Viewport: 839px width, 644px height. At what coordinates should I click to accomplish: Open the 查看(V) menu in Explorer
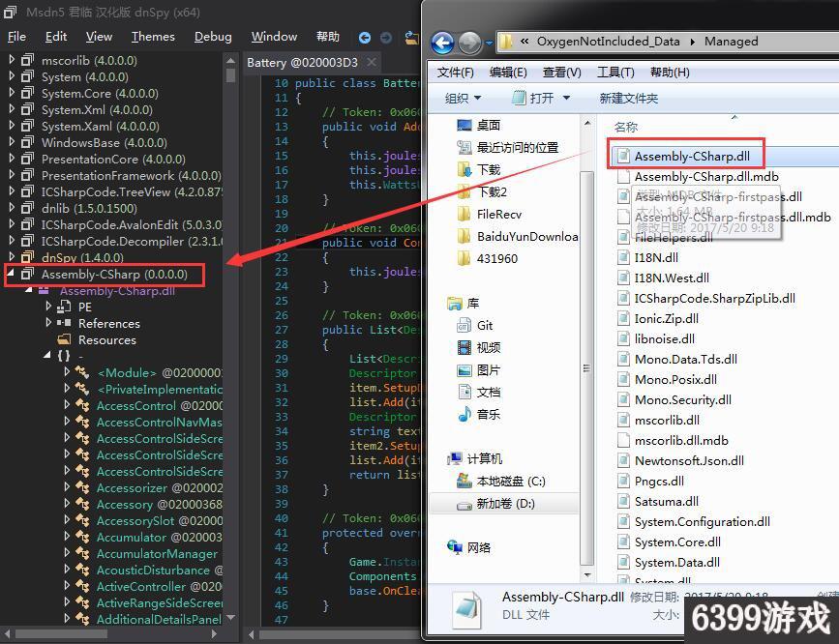click(x=562, y=73)
